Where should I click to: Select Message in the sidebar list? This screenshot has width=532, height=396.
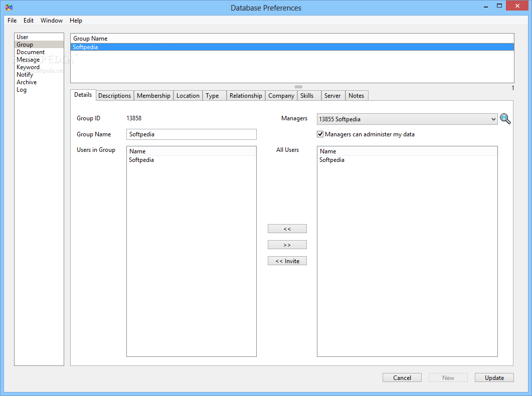pyautogui.click(x=39, y=60)
